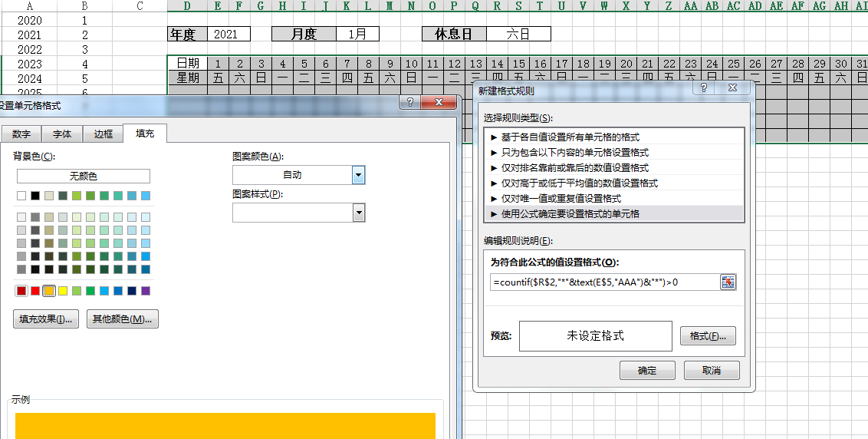Screen dimensions: 868x439
Task: Click the orange sample preview bar under 示例
Action: 225,426
